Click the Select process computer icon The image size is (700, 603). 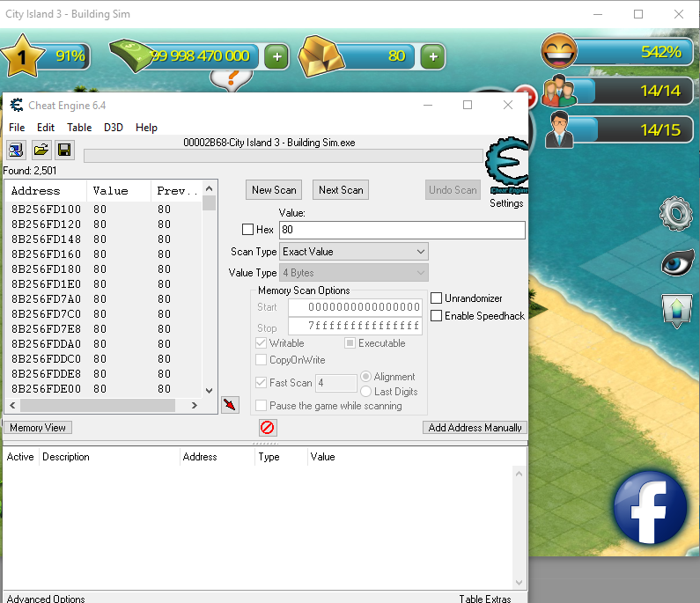(x=17, y=150)
